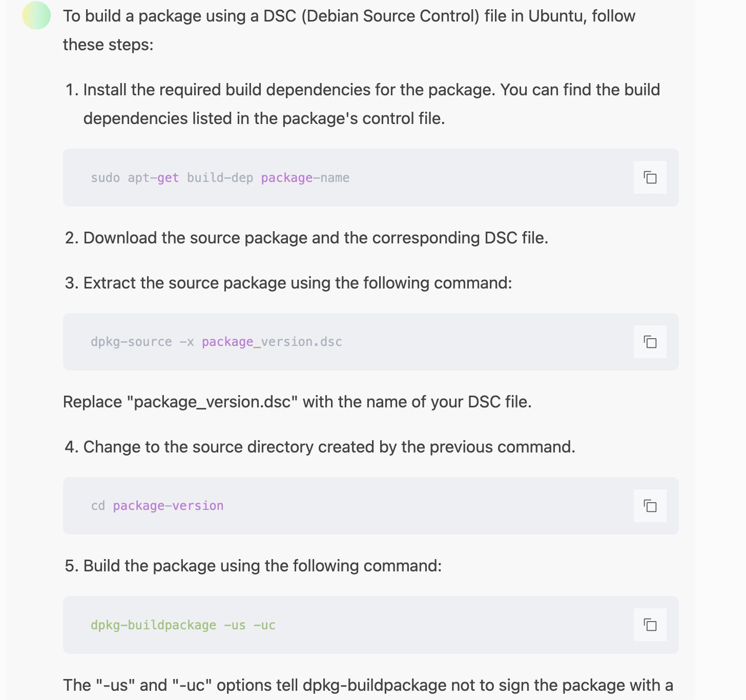
Task: Click "package-name" in the apt-get command
Action: (x=305, y=178)
